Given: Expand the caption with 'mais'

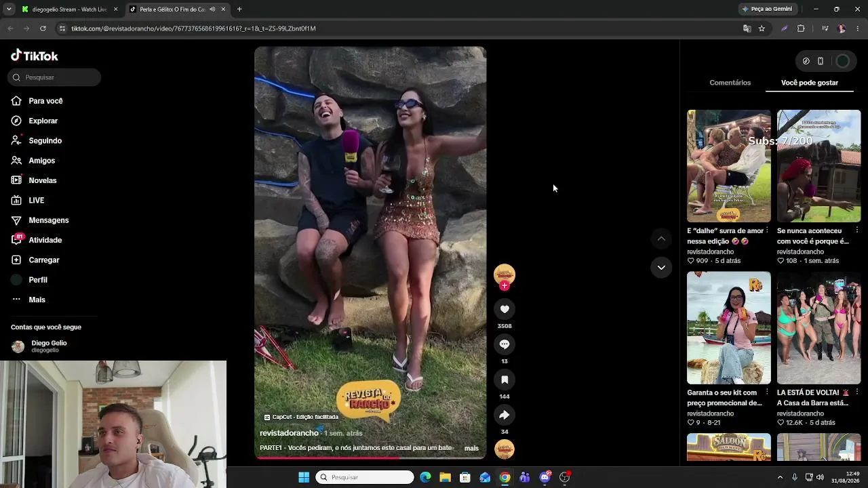Looking at the screenshot, I should (471, 448).
